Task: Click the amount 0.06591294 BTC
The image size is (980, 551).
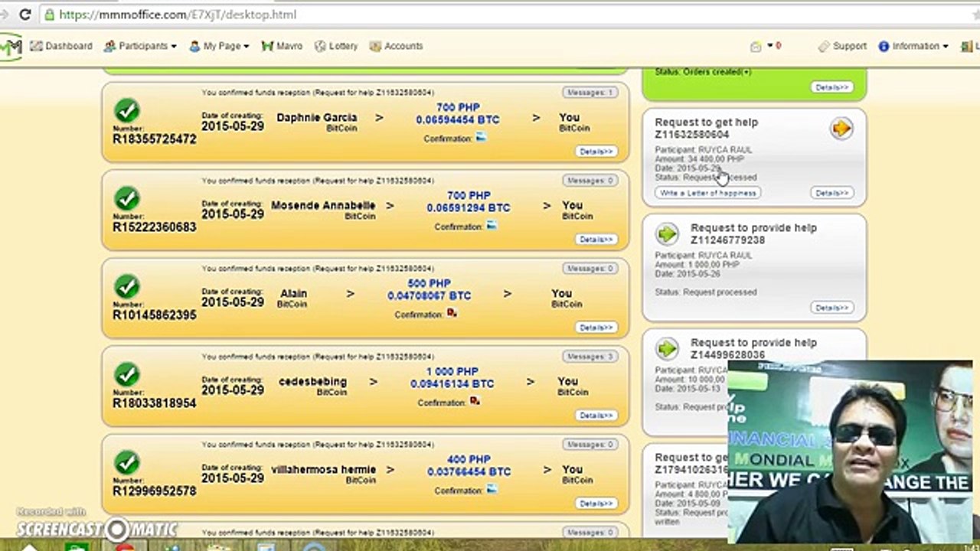Action: (469, 208)
